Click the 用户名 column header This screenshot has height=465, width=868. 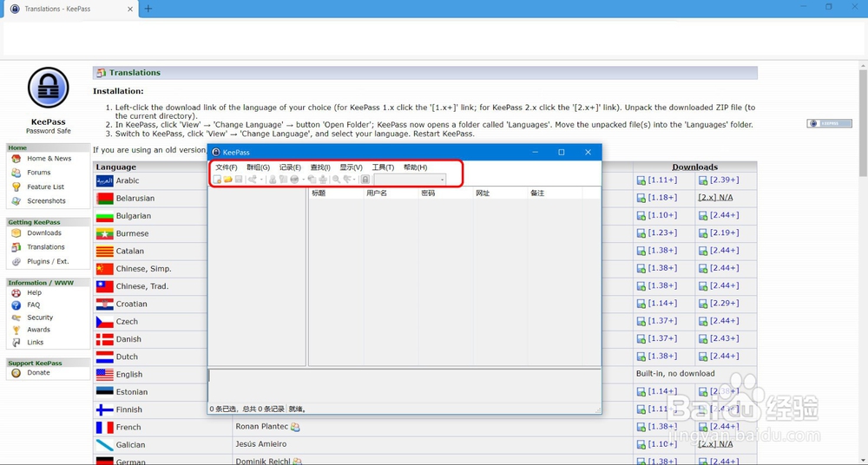[391, 193]
